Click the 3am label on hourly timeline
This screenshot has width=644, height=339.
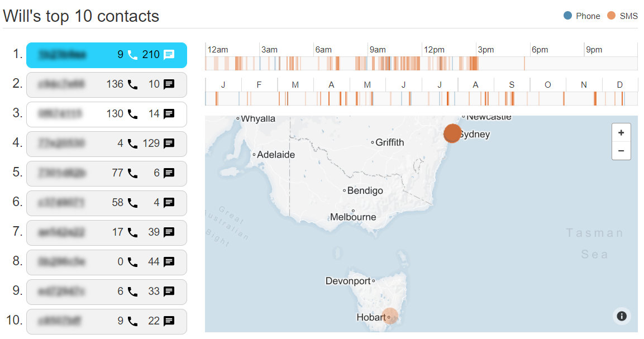pyautogui.click(x=269, y=50)
